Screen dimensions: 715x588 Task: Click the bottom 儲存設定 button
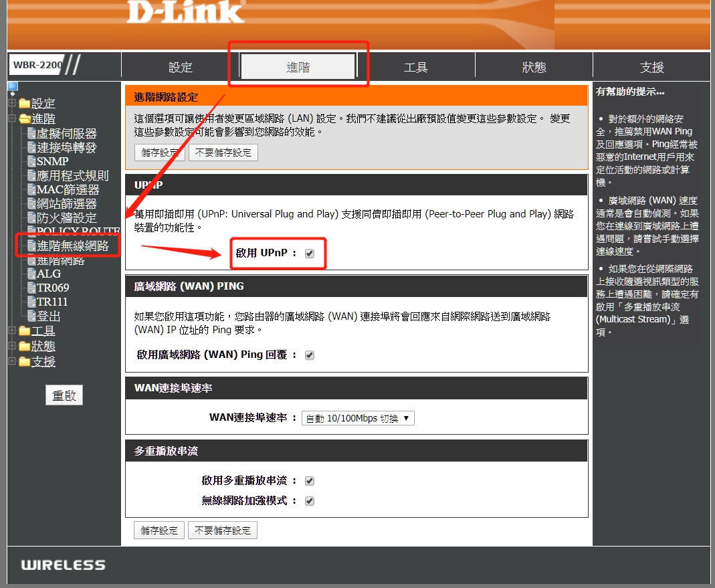(159, 530)
